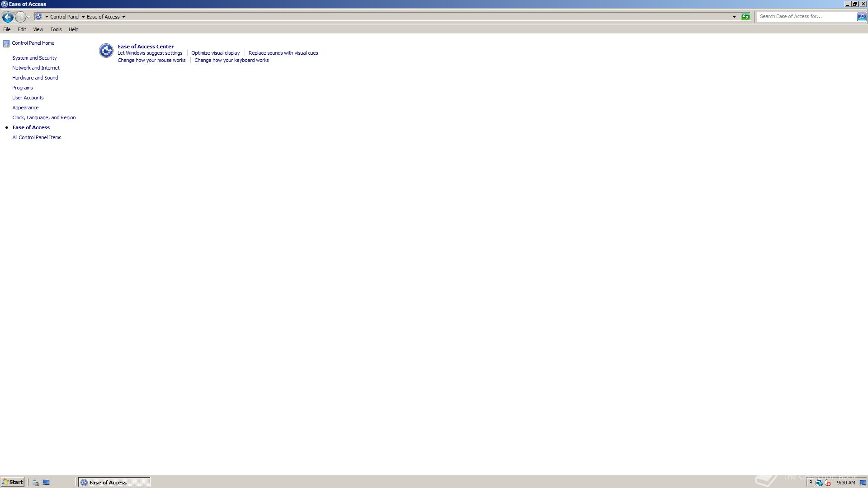Screen dimensions: 868x488
Task: Open the View menu
Action: 38,29
